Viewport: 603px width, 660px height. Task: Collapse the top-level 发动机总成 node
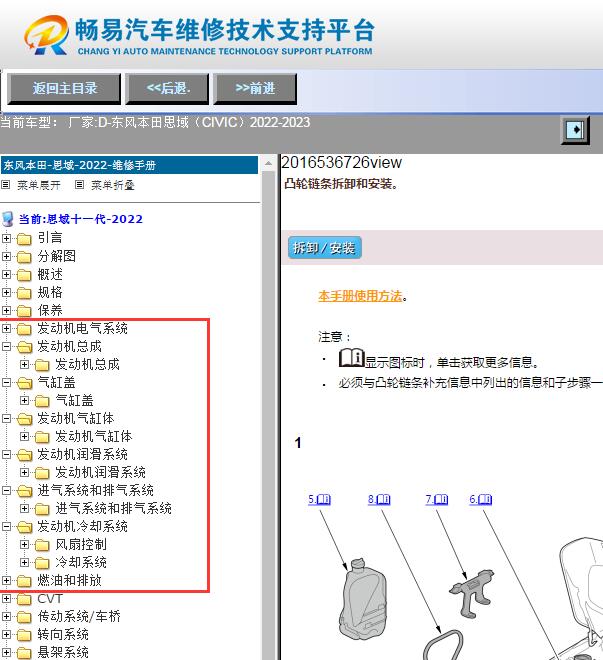coord(6,346)
